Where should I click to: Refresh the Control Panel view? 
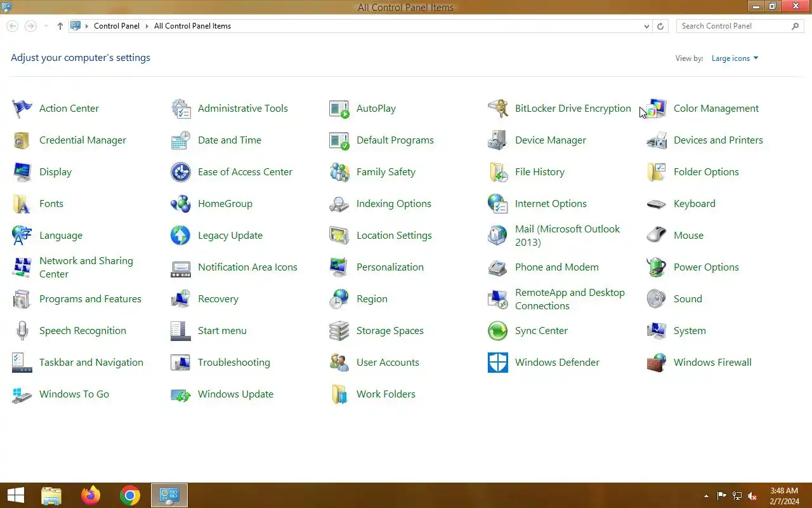(x=660, y=26)
